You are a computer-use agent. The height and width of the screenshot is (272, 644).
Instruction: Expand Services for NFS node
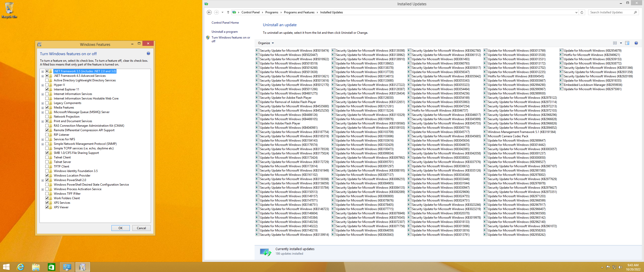[x=43, y=140]
